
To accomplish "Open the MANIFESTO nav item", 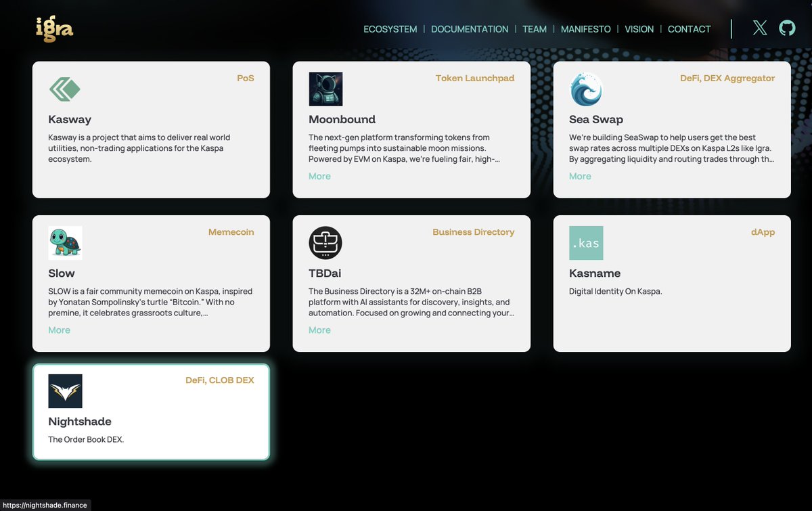I will [x=586, y=29].
